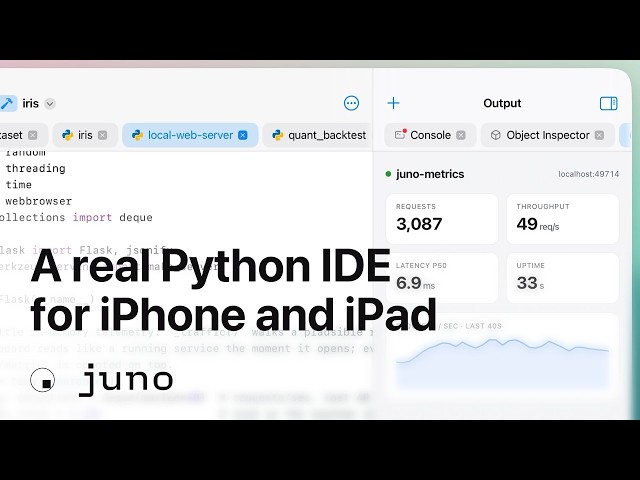Screen dimensions: 640x480
Task: Open the quant_backtest tab
Action: pos(318,135)
